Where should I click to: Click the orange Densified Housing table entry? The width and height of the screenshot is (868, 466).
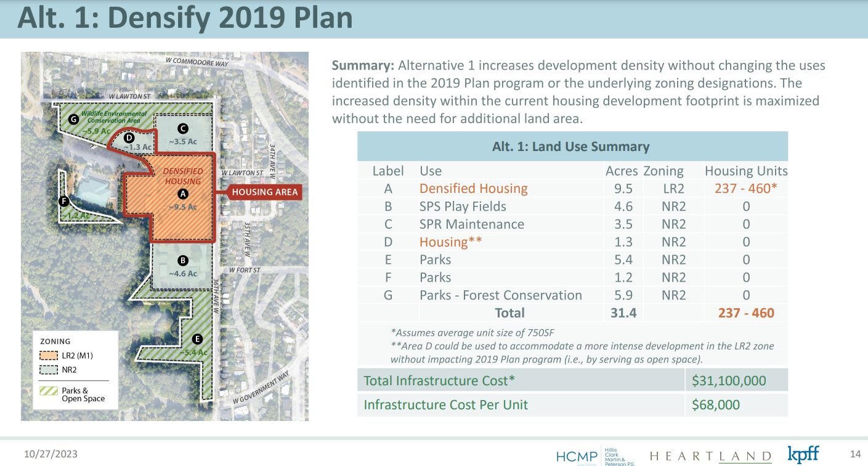click(x=473, y=189)
